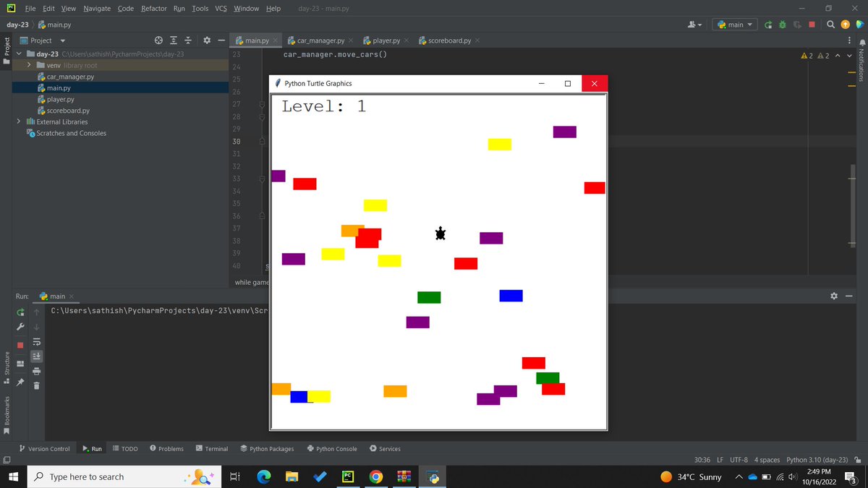Click LF line separator in status bar
This screenshot has width=868, height=488.
click(720, 460)
